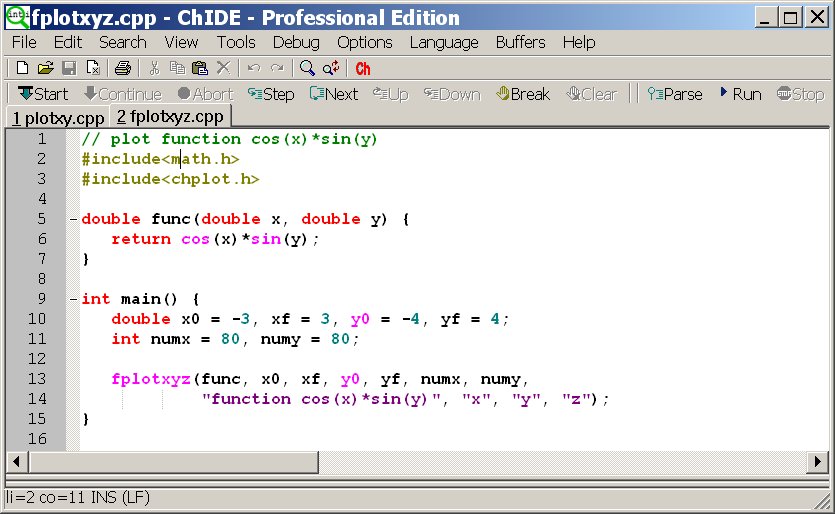The image size is (835, 514).
Task: Copy selection using the copy icon
Action: click(177, 68)
